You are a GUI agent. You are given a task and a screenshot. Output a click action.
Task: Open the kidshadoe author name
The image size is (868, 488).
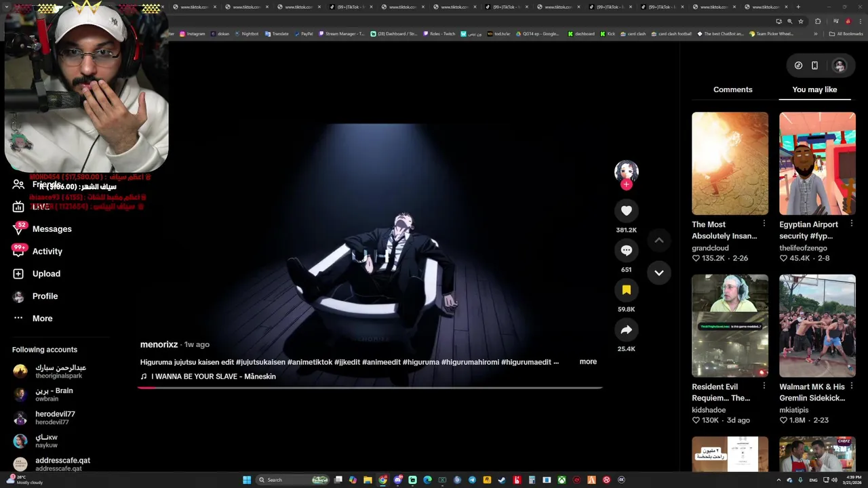(709, 410)
